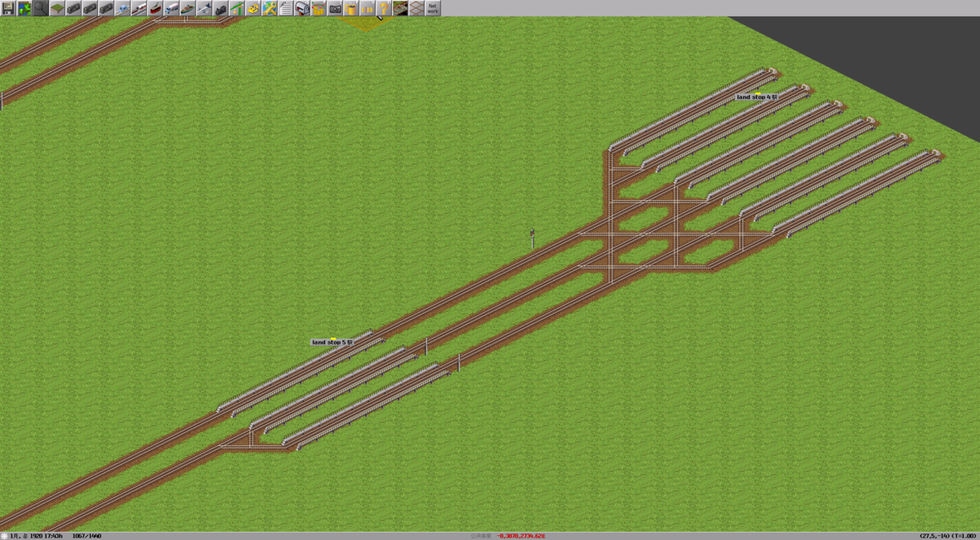980x540 pixels.
Task: Open the finances coins icon
Action: [318, 8]
